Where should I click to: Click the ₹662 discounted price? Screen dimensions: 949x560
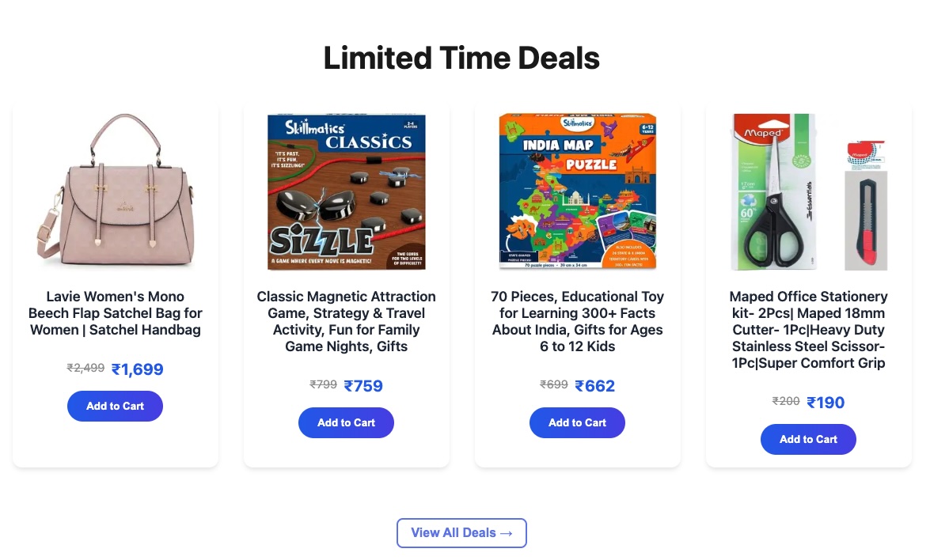(595, 386)
